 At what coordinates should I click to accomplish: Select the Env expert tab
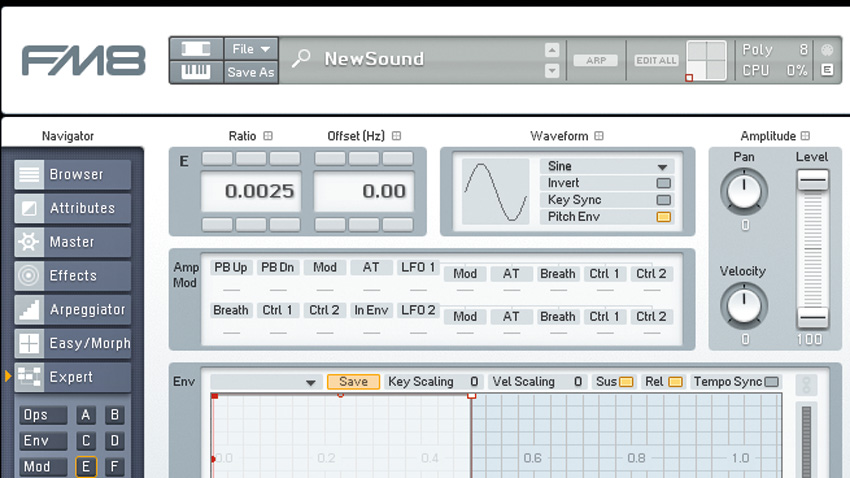tap(43, 441)
